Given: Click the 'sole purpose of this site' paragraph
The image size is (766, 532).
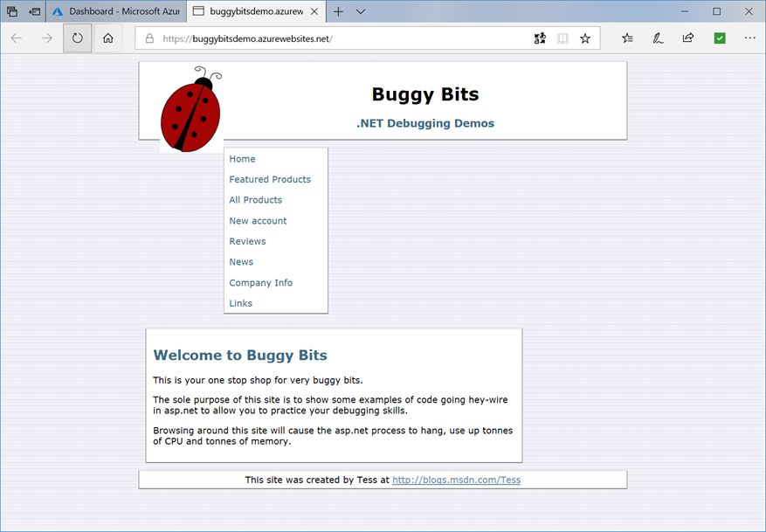Looking at the screenshot, I should point(330,405).
